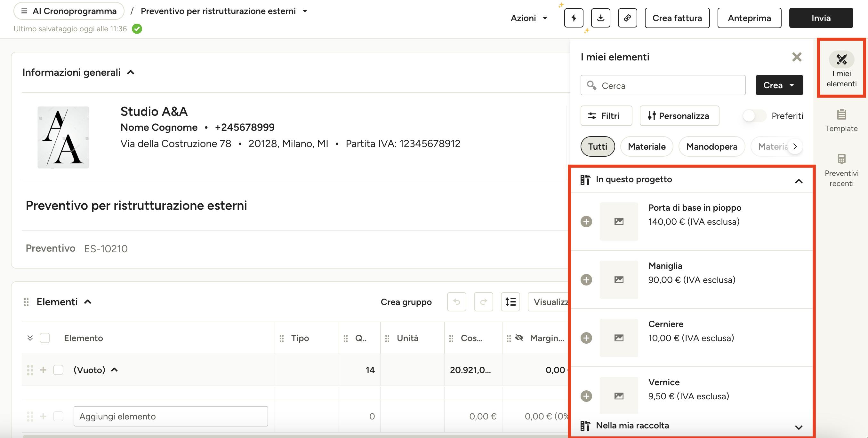Click the Aggiungi elemento input field
The width and height of the screenshot is (868, 438).
click(171, 417)
